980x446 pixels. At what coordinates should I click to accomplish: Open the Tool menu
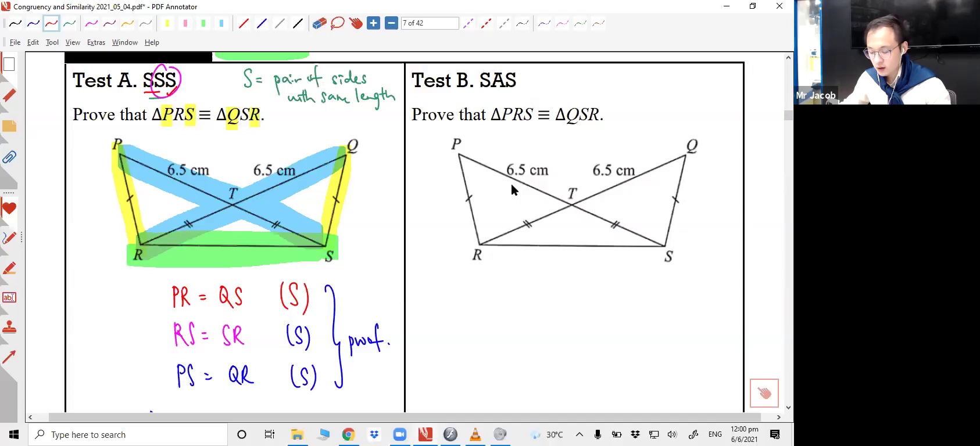point(52,42)
